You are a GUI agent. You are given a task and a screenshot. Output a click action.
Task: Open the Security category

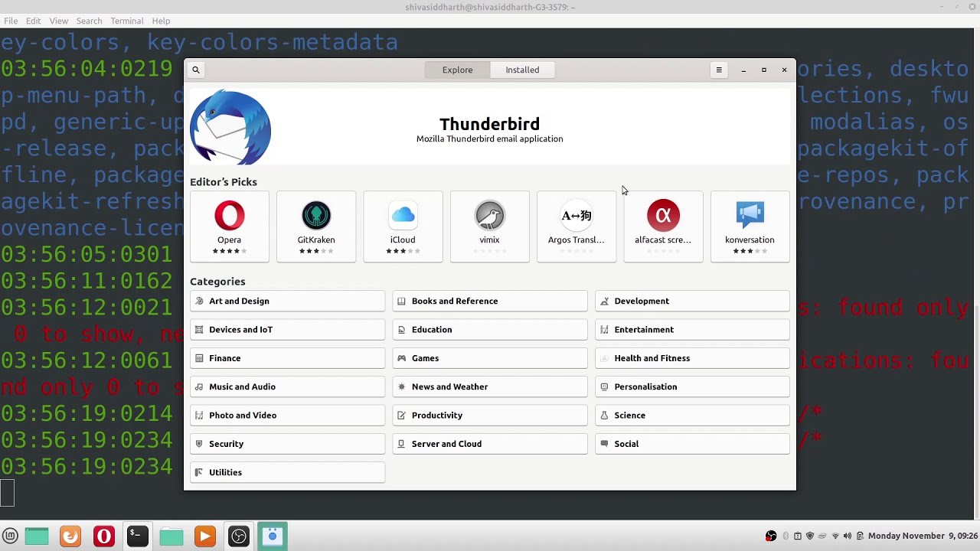tap(288, 444)
